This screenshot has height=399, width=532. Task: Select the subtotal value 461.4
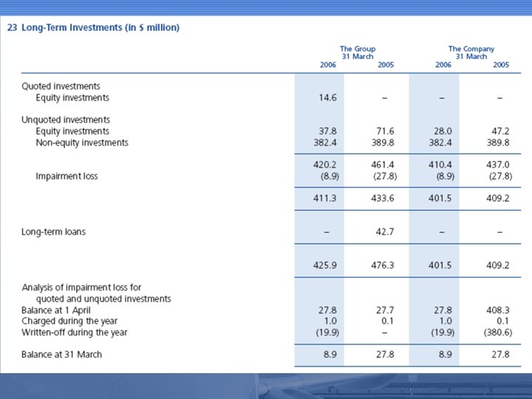click(383, 165)
